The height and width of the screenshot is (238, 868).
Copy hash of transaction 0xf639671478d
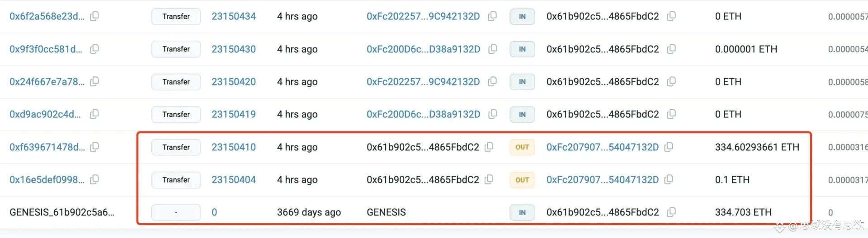click(x=94, y=147)
